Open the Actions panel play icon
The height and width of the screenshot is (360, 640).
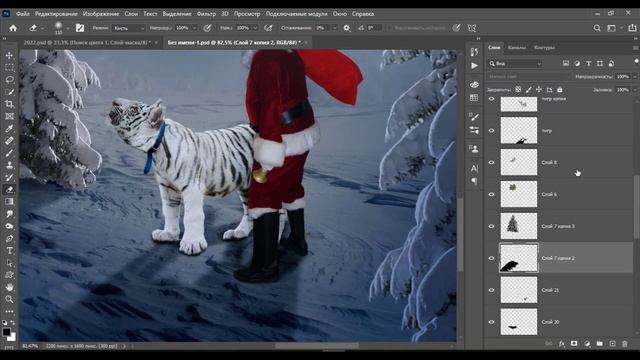pyautogui.click(x=474, y=66)
